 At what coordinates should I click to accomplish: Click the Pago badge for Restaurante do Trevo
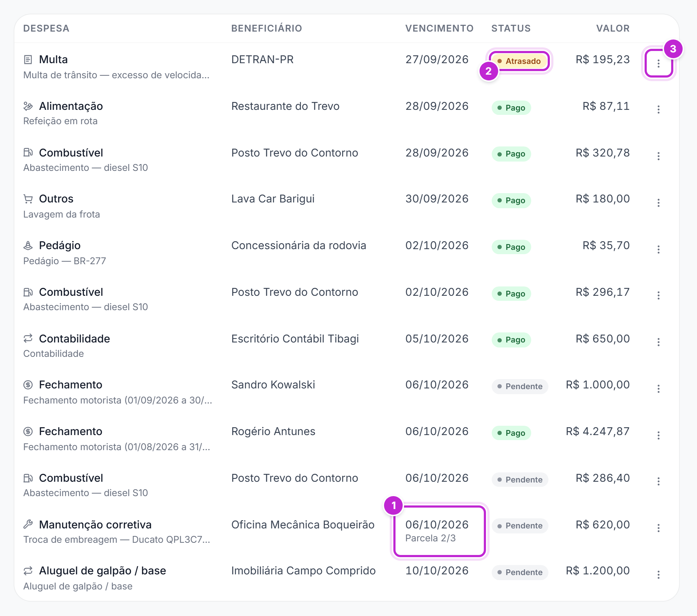(511, 108)
